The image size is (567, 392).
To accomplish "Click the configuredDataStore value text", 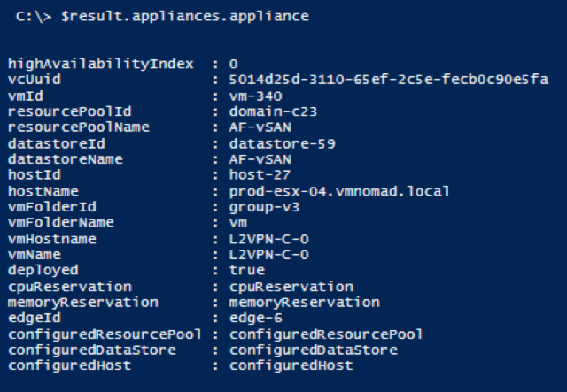I will [x=314, y=350].
